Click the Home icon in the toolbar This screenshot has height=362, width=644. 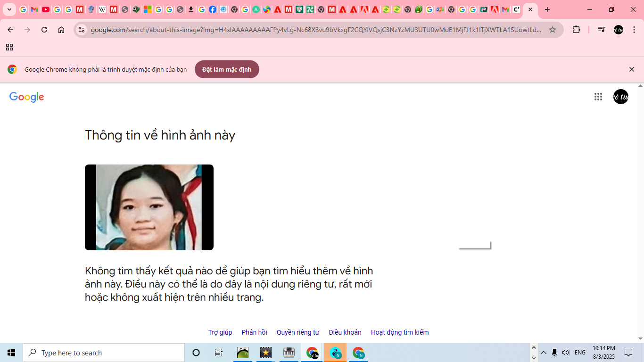coord(61,29)
